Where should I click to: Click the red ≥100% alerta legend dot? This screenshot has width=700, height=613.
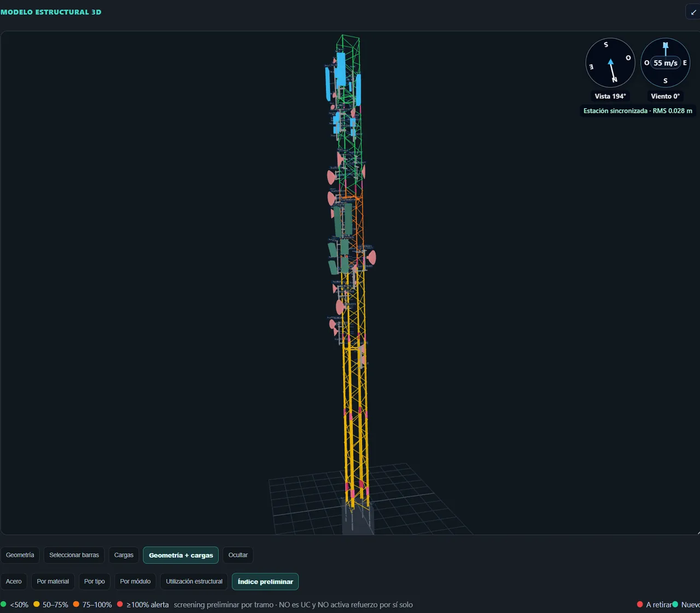[x=120, y=604]
